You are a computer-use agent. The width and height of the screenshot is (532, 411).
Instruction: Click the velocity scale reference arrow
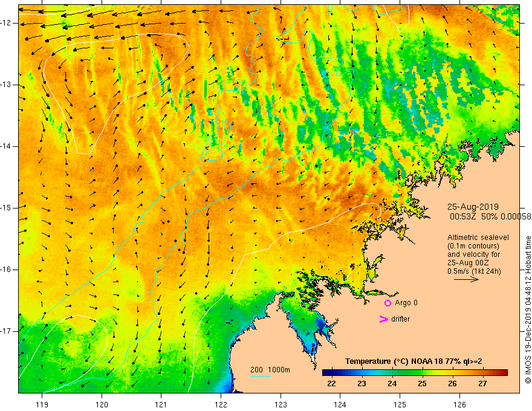[x=466, y=279]
